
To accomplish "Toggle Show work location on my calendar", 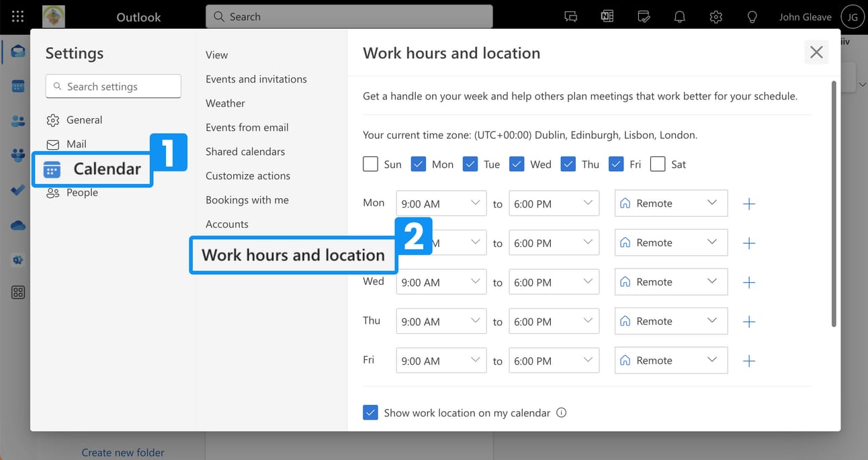I will coord(370,412).
